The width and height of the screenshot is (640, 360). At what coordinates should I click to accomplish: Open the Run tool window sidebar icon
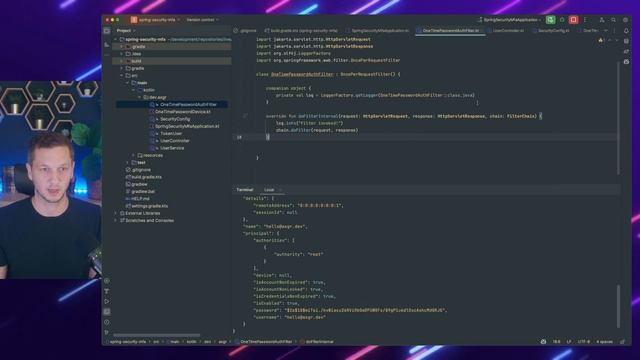pos(107,302)
